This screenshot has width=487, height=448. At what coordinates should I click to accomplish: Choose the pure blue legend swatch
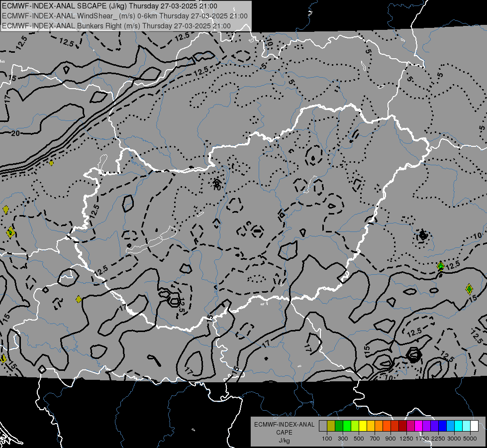(443, 426)
